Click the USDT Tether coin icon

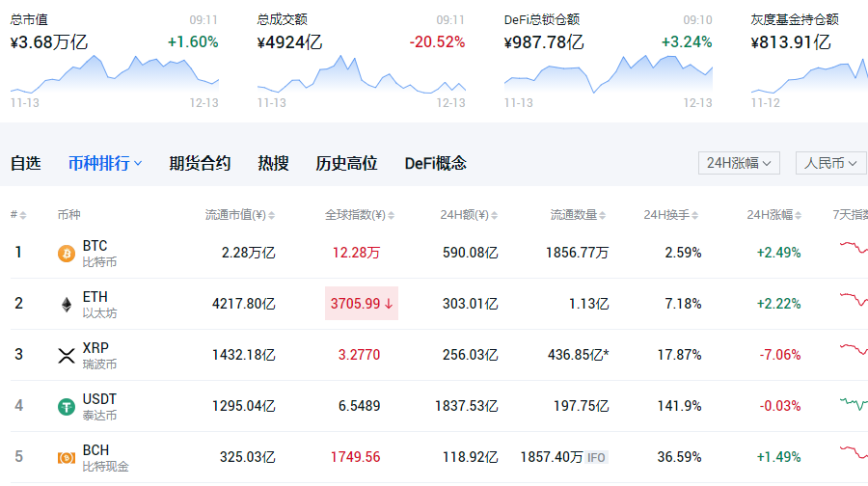click(x=67, y=406)
